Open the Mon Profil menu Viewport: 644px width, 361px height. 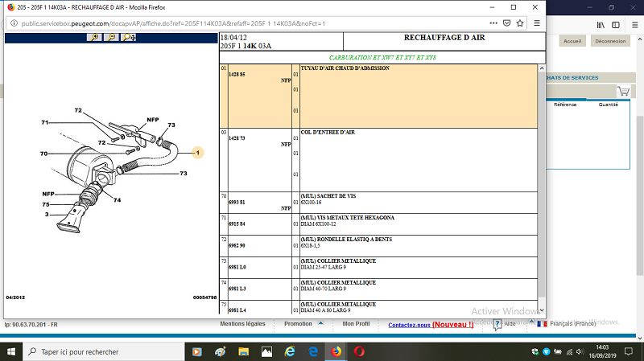pyautogui.click(x=356, y=324)
